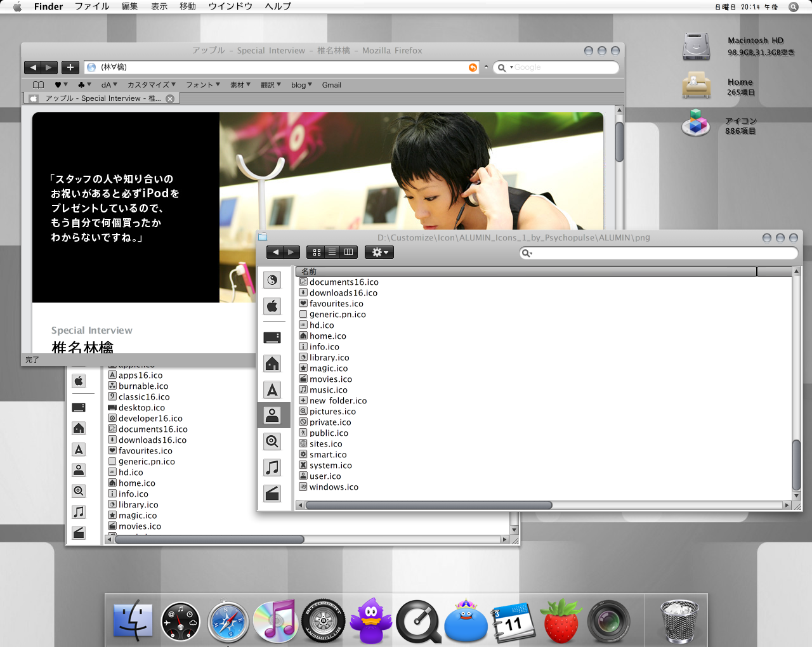Click the plus button in Firefox toolbar
This screenshot has width=812, height=647.
tap(70, 67)
